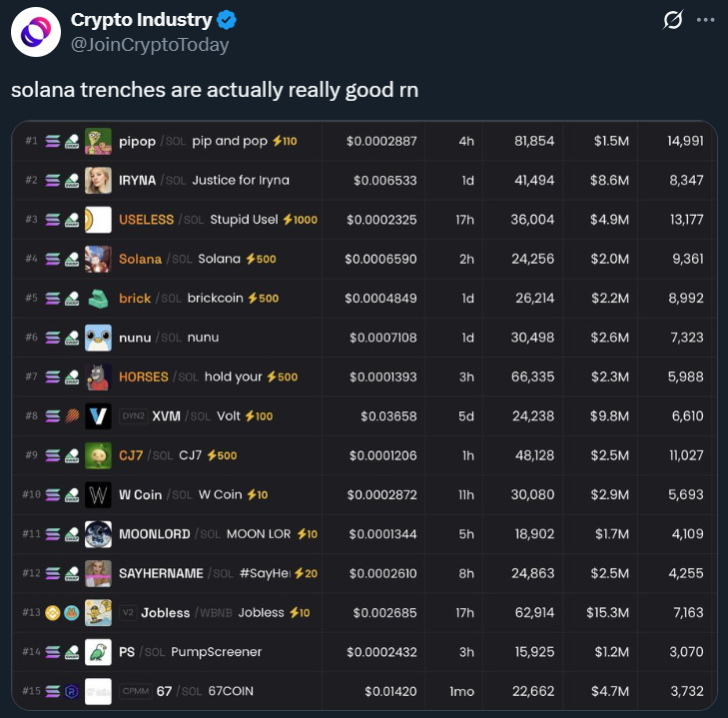Click the Grok slashed-circle icon
The width and height of the screenshot is (728, 718).
coord(673,20)
